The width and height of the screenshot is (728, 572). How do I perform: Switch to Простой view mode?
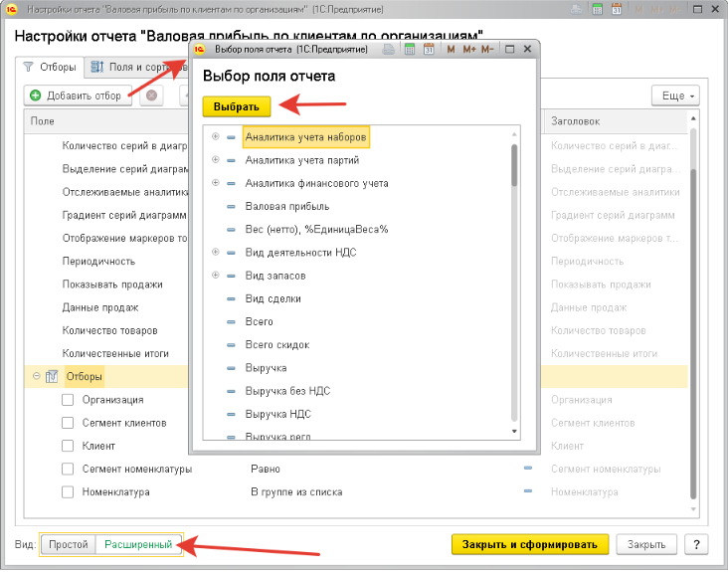pos(68,545)
